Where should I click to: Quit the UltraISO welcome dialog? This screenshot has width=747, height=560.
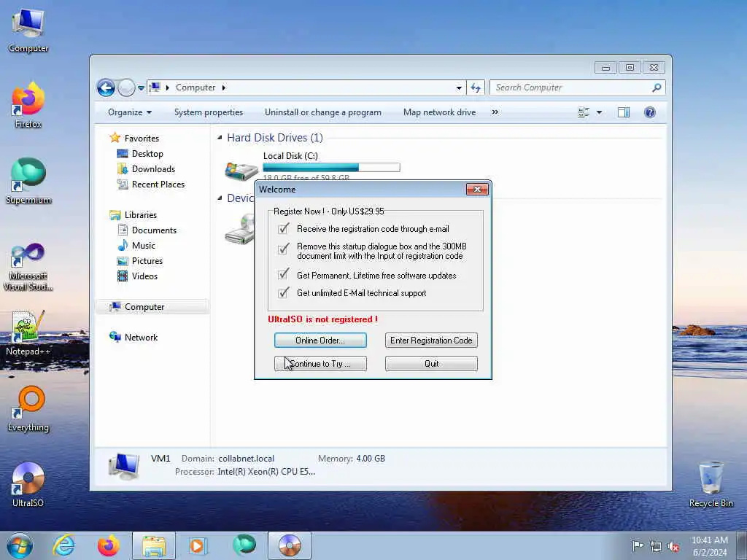tap(431, 363)
